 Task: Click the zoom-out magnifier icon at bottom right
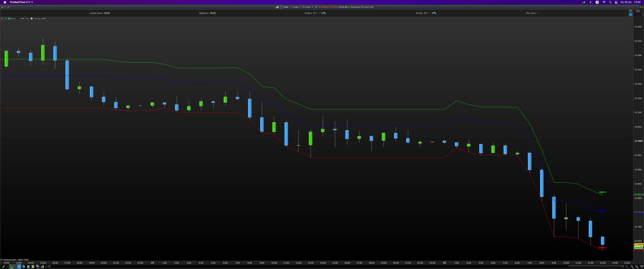pos(632,266)
